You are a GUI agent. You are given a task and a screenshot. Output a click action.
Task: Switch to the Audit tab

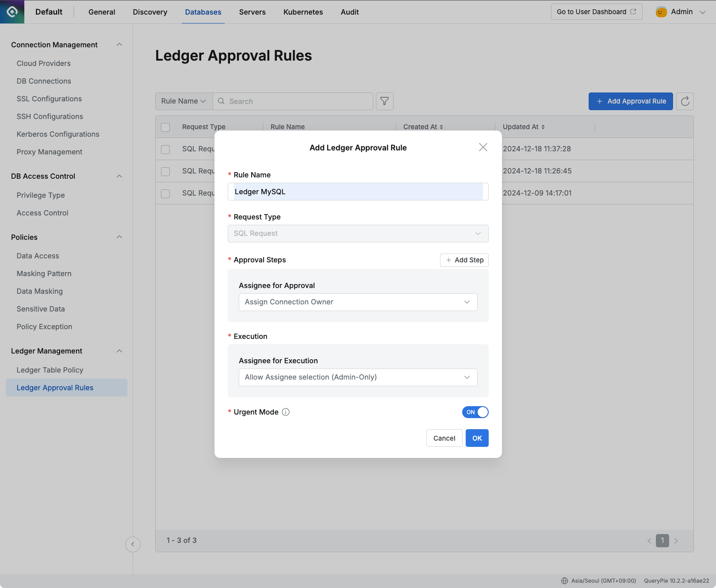[349, 12]
